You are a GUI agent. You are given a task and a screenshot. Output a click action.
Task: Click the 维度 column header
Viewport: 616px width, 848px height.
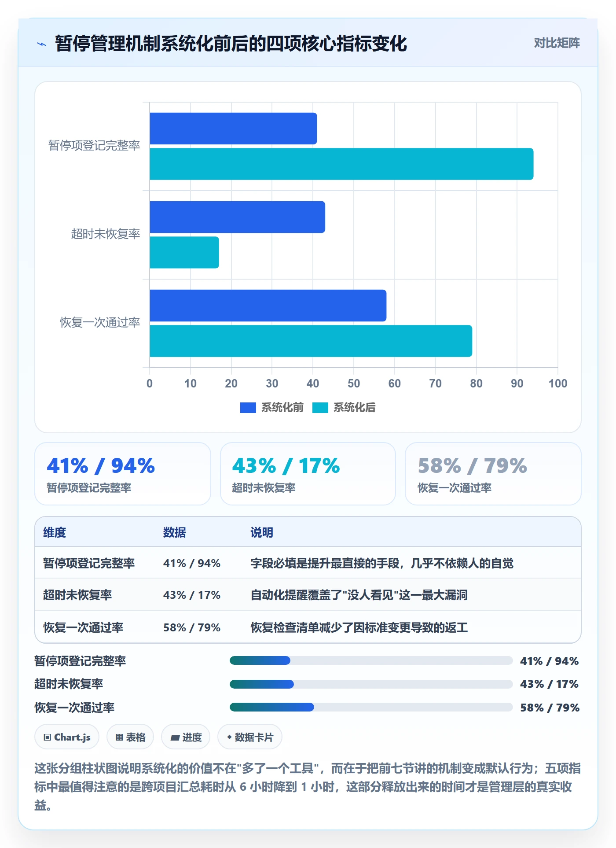click(x=55, y=532)
